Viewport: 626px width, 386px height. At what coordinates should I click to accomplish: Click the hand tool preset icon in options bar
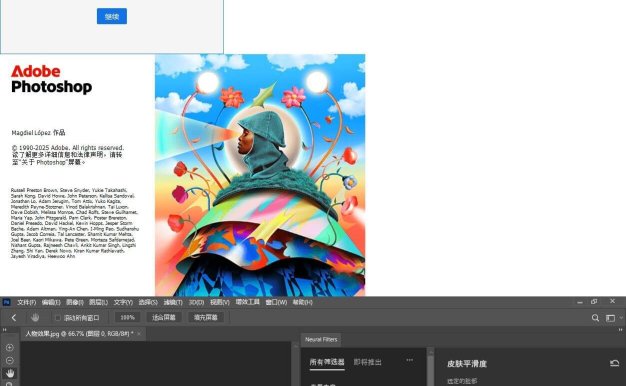(x=35, y=318)
